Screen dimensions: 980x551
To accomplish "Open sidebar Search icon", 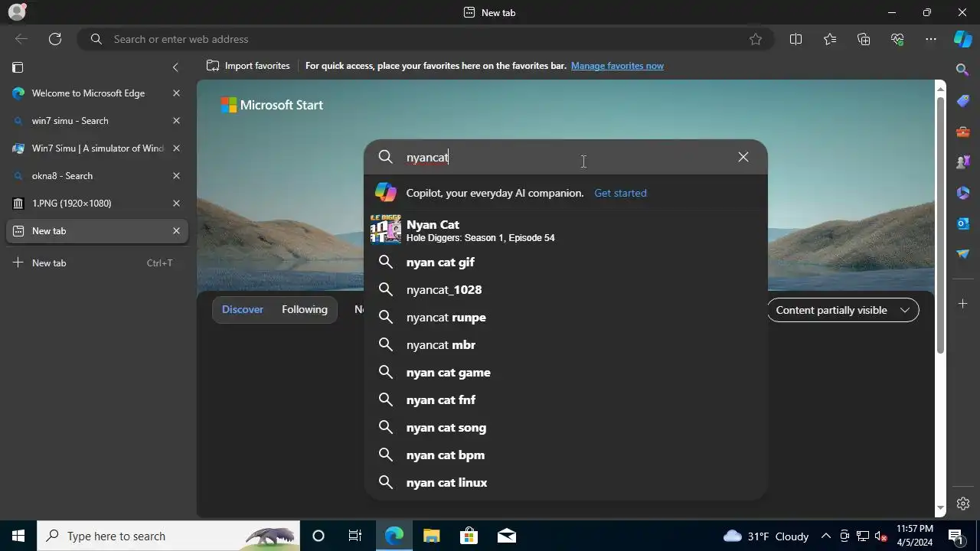I will pyautogui.click(x=963, y=70).
